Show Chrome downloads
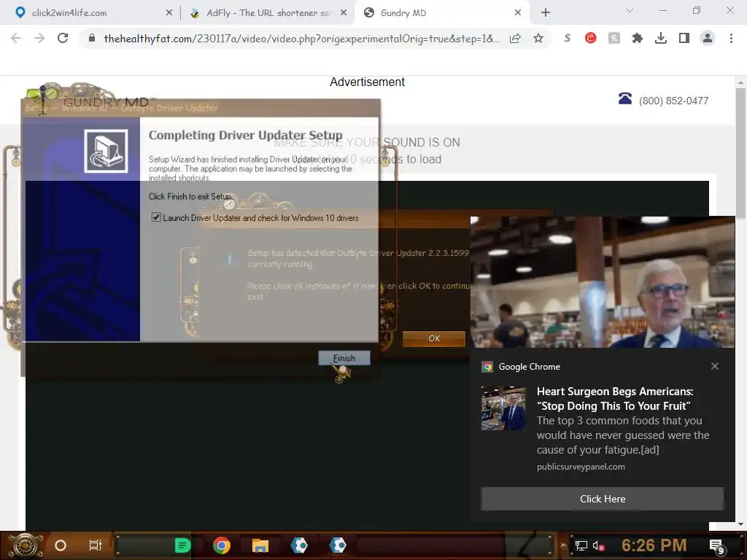747x560 pixels. (661, 38)
